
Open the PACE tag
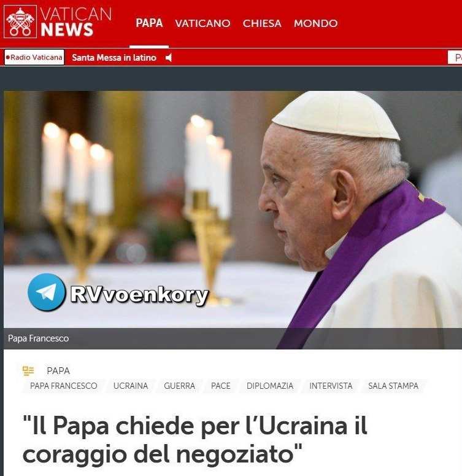click(x=220, y=386)
